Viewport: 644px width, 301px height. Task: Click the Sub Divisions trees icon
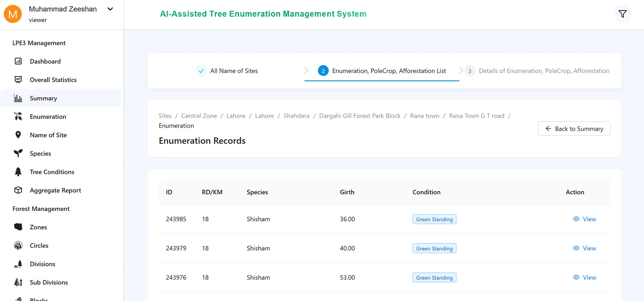point(18,282)
